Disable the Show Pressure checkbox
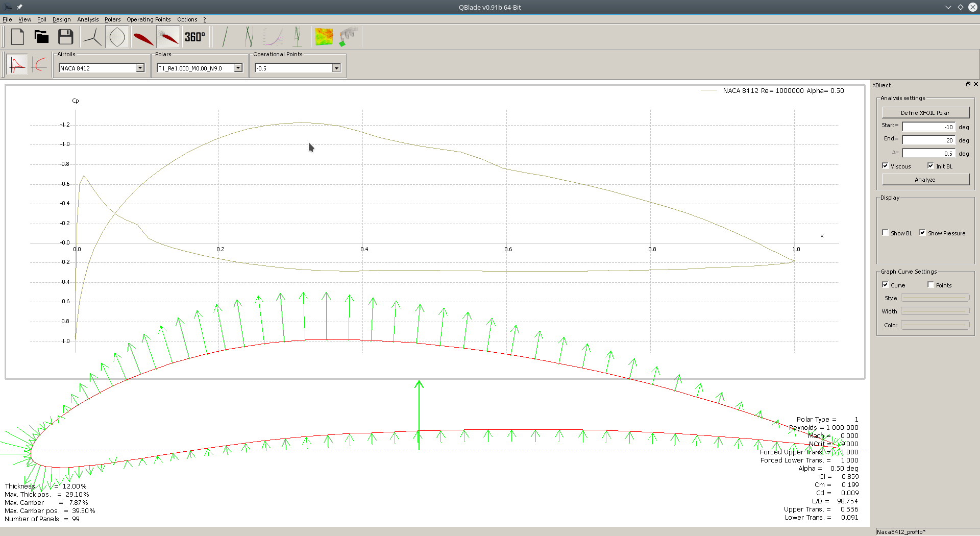The height and width of the screenshot is (536, 980). 922,233
